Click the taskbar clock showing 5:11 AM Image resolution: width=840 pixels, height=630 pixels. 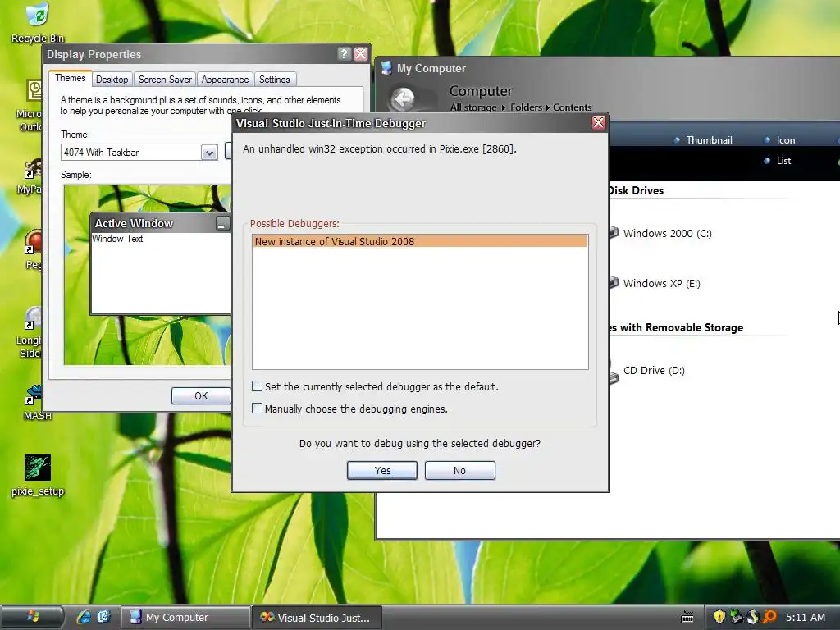coord(806,617)
